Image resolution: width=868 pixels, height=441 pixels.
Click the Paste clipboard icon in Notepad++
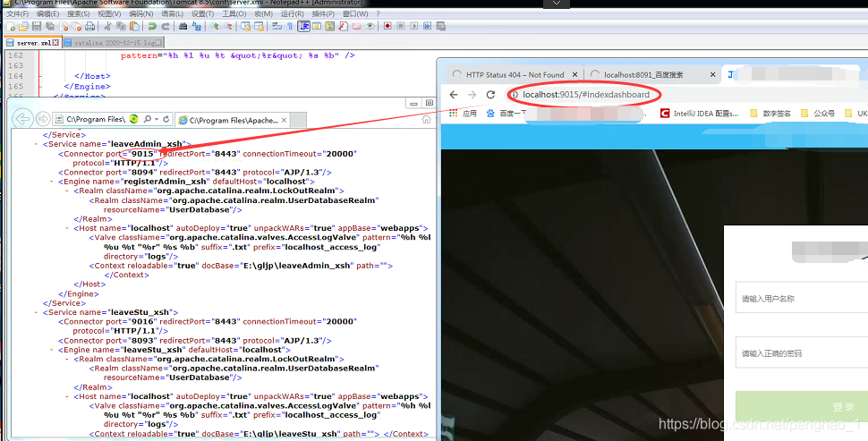pos(134,27)
